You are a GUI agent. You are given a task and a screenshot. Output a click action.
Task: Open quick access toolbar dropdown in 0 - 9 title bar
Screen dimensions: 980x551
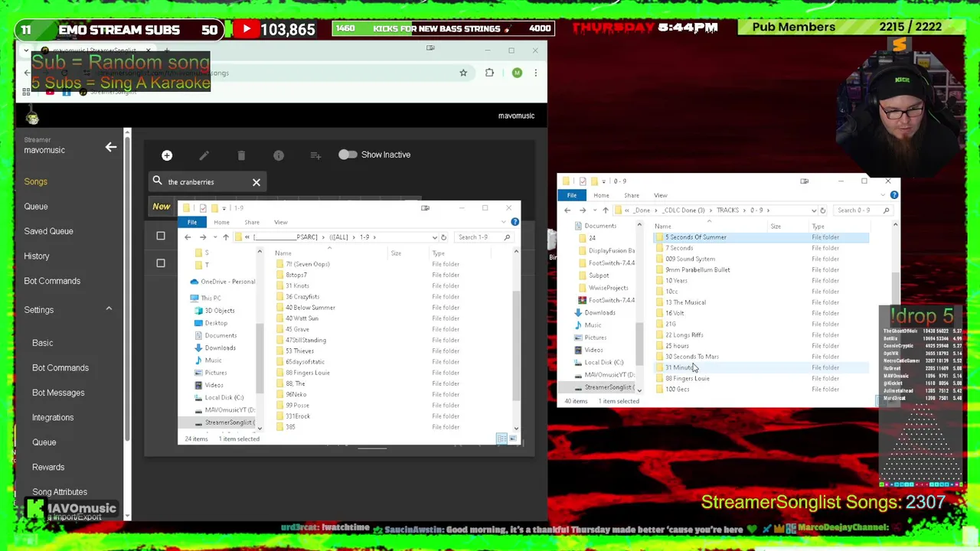point(604,181)
